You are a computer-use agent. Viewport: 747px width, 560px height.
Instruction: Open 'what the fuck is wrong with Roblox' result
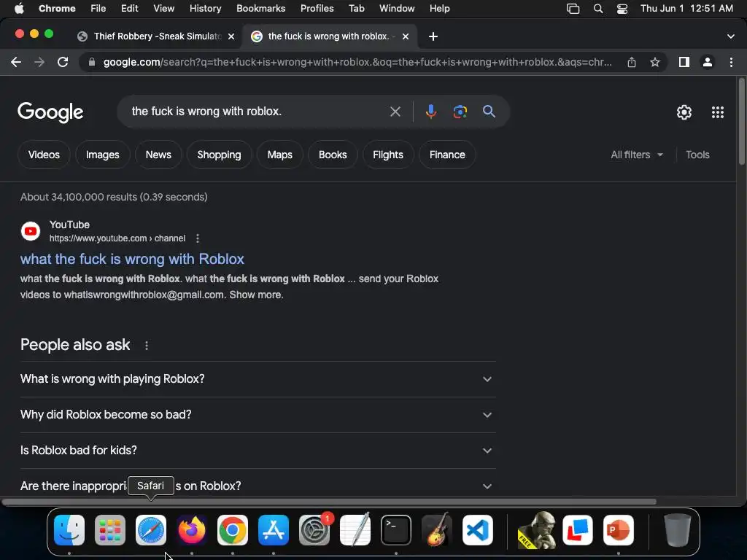[x=132, y=259]
